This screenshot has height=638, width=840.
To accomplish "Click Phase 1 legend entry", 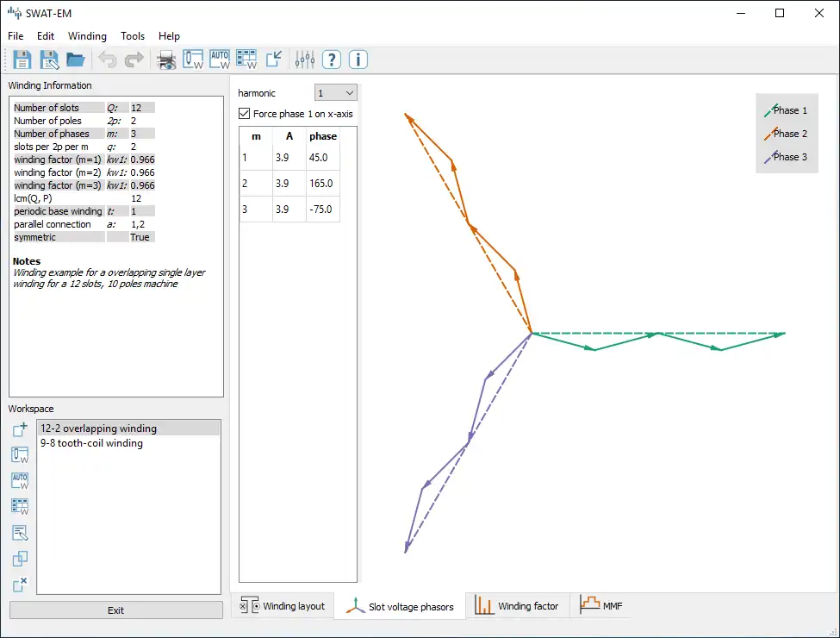I will (x=786, y=110).
